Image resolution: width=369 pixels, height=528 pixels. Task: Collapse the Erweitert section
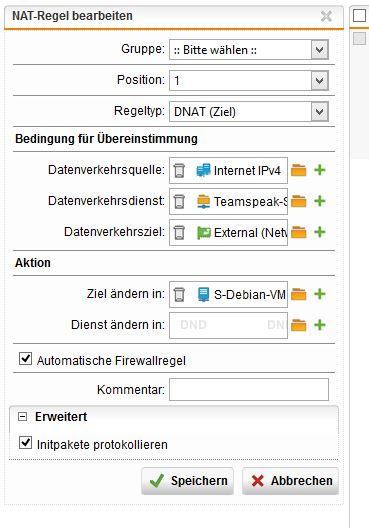(23, 417)
